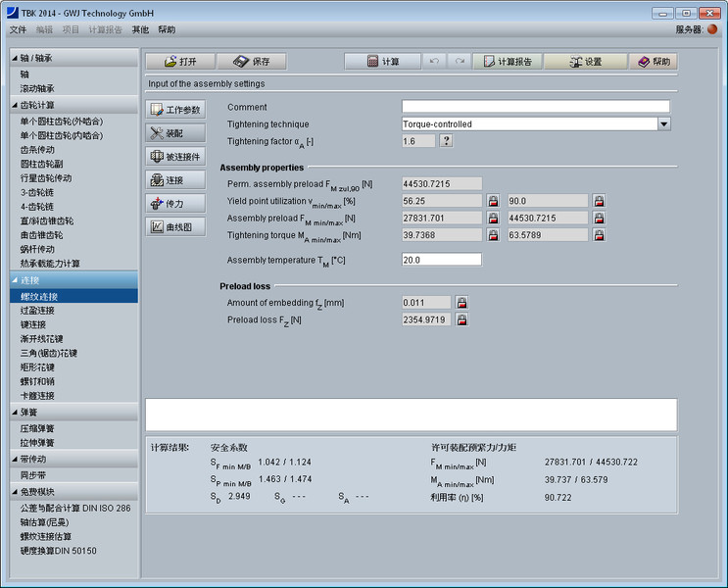Open 设置 settings from the toolbar
Viewport: 728px width, 588px height.
(x=584, y=61)
